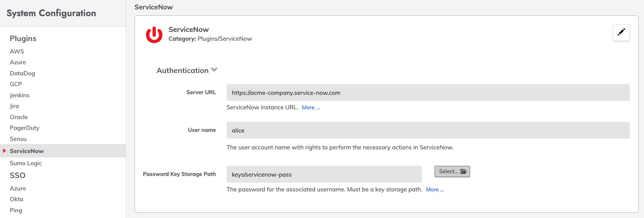Go to Jira plugin configuration
The height and width of the screenshot is (218, 644).
tap(14, 106)
